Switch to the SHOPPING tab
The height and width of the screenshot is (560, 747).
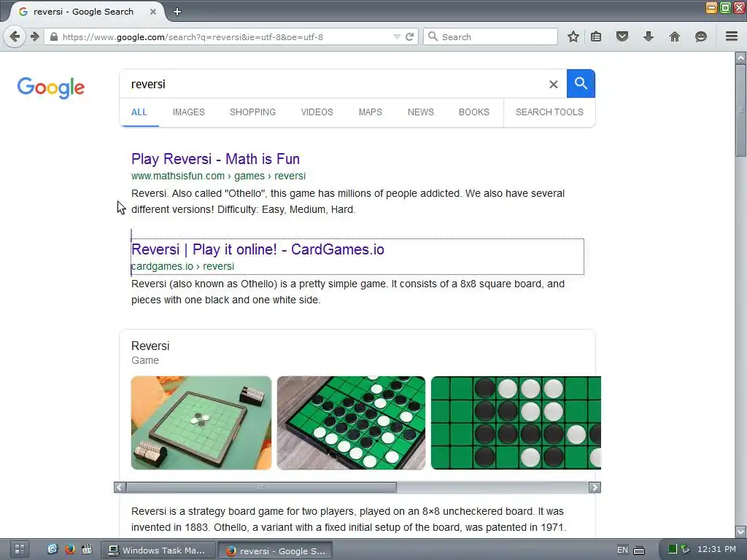[252, 112]
